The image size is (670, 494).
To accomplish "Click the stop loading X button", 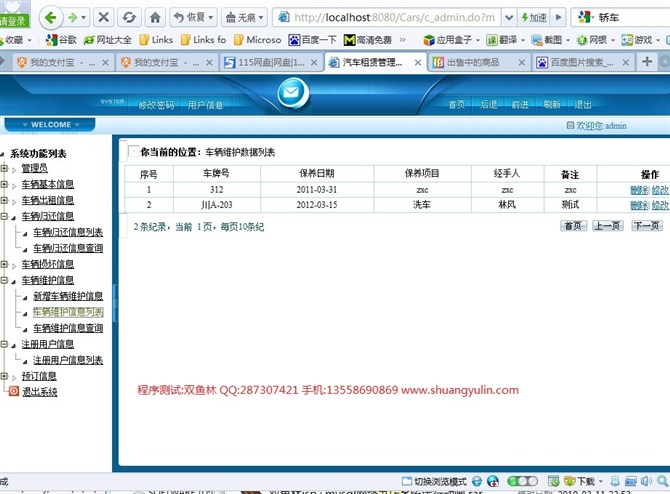I will tap(103, 18).
